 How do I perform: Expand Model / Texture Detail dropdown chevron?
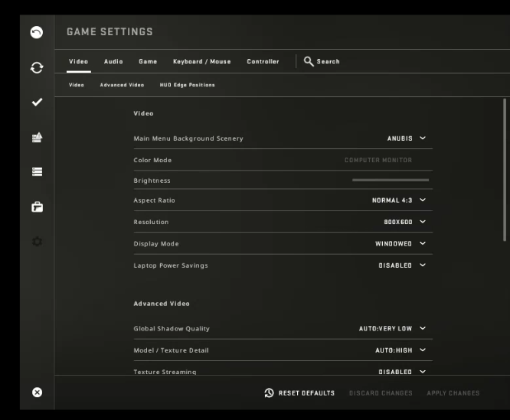coord(423,350)
